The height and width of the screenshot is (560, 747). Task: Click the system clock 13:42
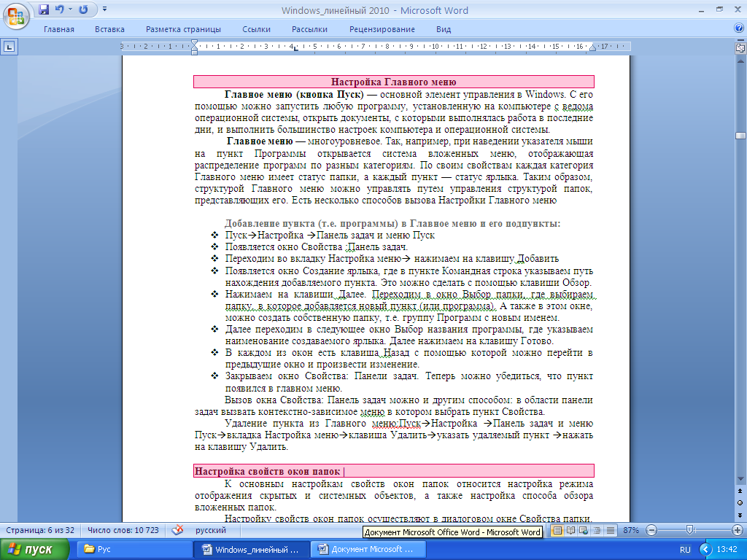coord(727,550)
